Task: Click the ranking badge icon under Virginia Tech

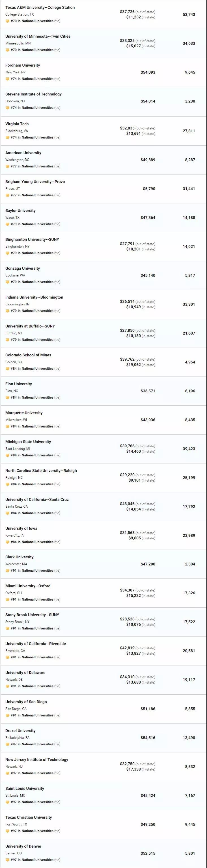Action: (x=7, y=137)
